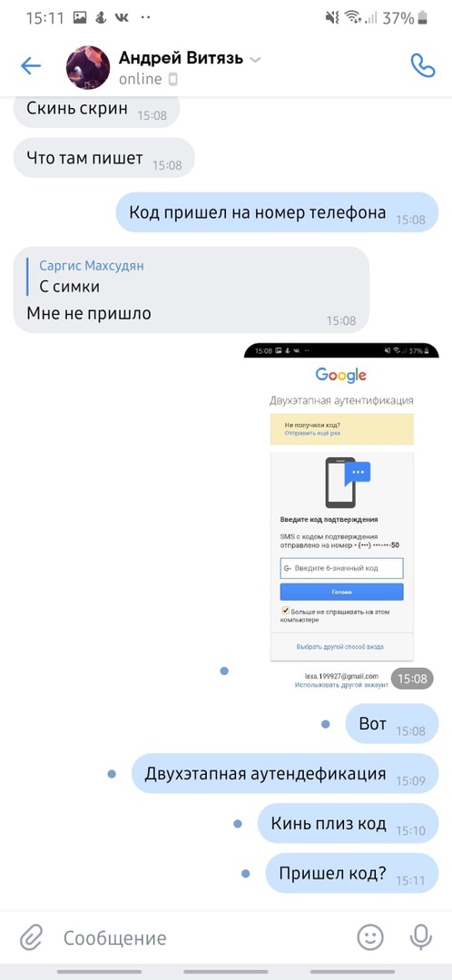Tap the Вот message bubble
This screenshot has height=980, width=452.
pos(392,724)
